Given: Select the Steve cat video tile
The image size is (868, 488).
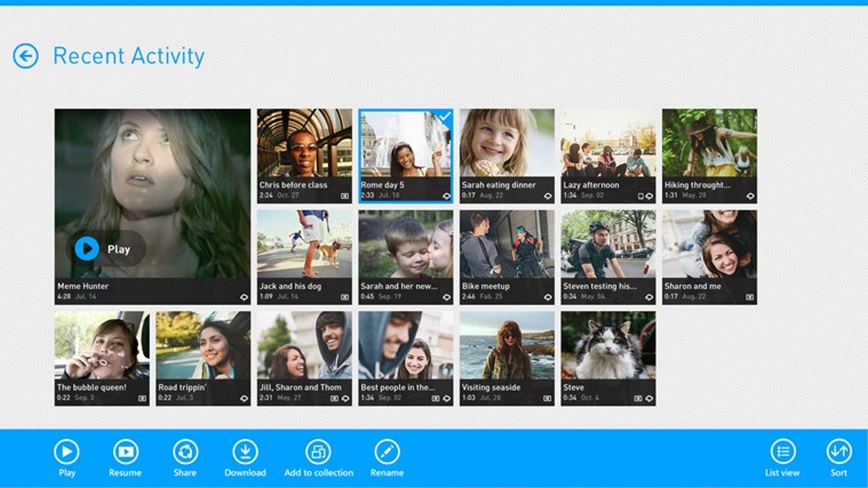Looking at the screenshot, I should tap(608, 359).
